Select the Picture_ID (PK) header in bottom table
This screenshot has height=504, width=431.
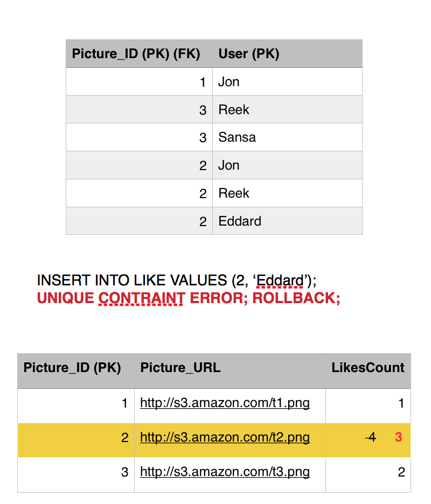coord(72,368)
